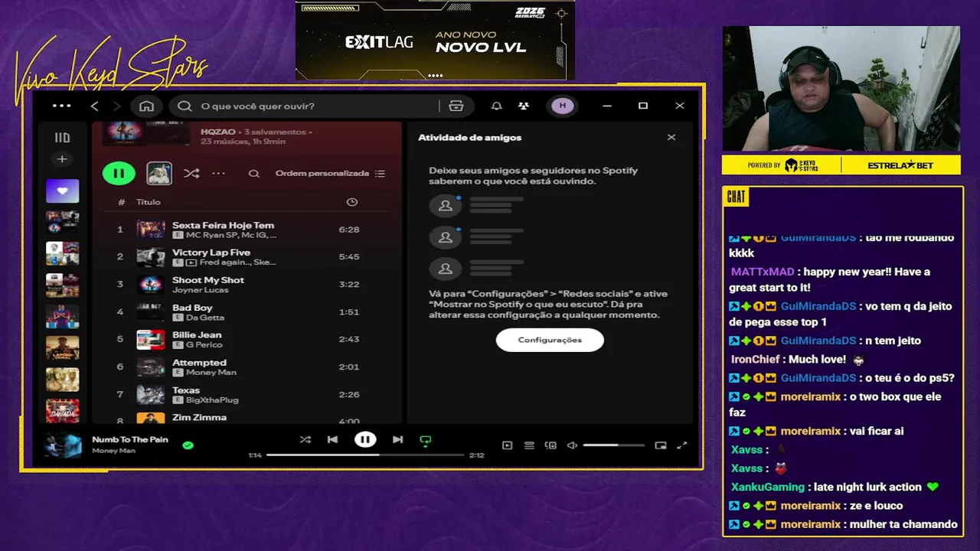
Task: Toggle shuffle in the player bar
Action: click(x=305, y=439)
